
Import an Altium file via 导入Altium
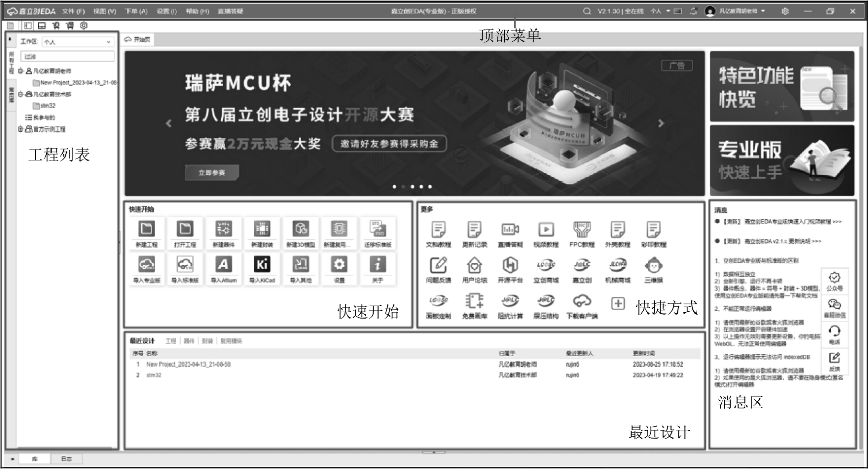(x=223, y=264)
